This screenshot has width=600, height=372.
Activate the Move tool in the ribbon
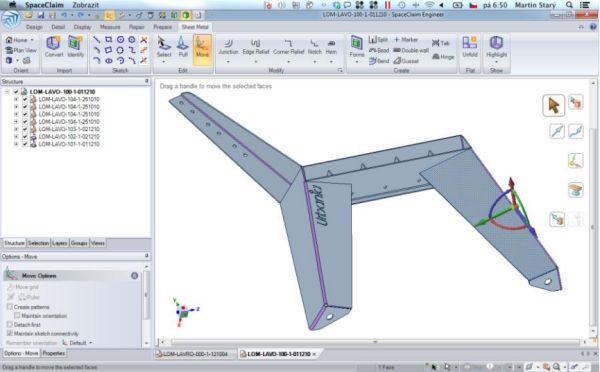(202, 47)
